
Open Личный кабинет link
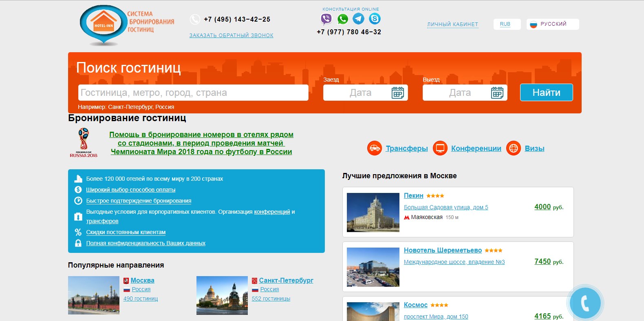pyautogui.click(x=452, y=24)
